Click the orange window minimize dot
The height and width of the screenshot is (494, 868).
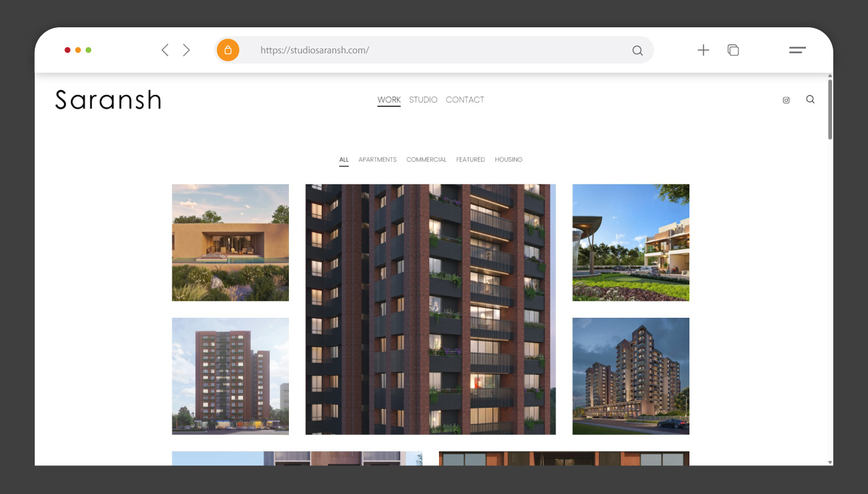78,50
